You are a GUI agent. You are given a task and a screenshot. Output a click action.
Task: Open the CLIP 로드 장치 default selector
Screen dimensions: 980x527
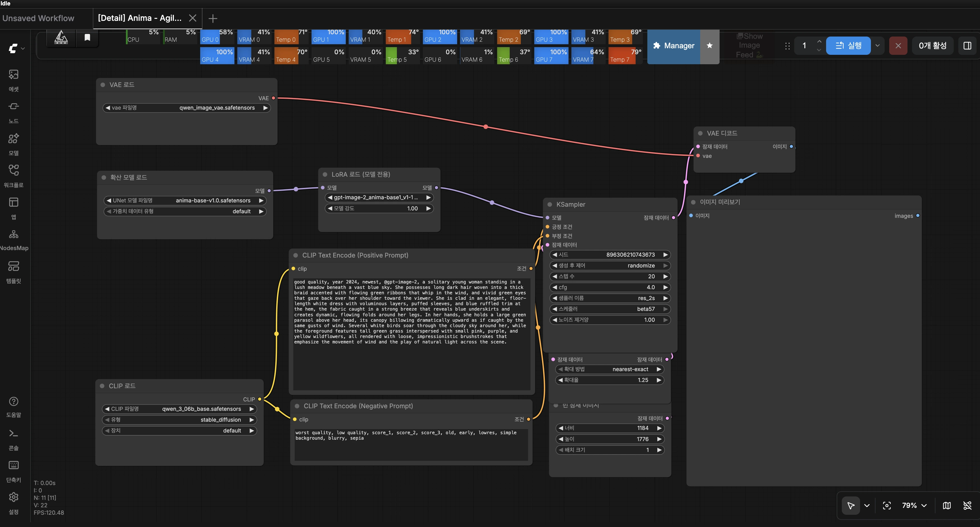(180, 431)
